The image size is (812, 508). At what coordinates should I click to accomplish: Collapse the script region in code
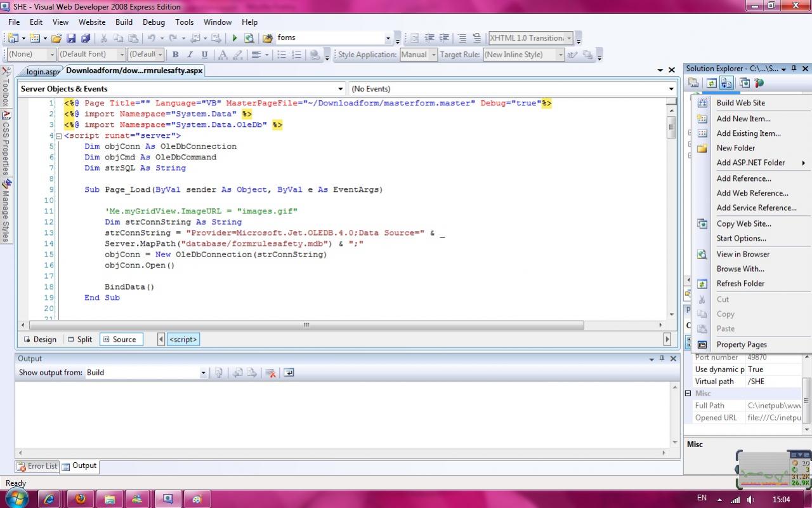click(x=58, y=136)
